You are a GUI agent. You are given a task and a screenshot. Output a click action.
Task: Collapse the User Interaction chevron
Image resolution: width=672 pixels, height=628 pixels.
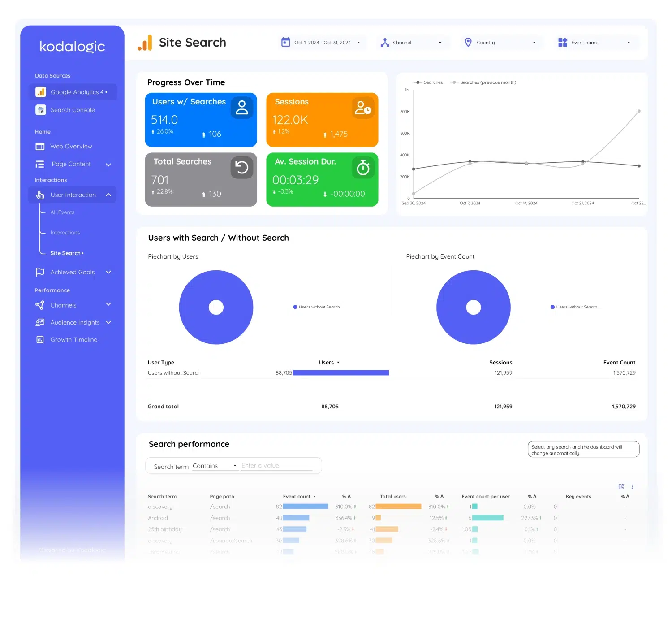tap(108, 195)
